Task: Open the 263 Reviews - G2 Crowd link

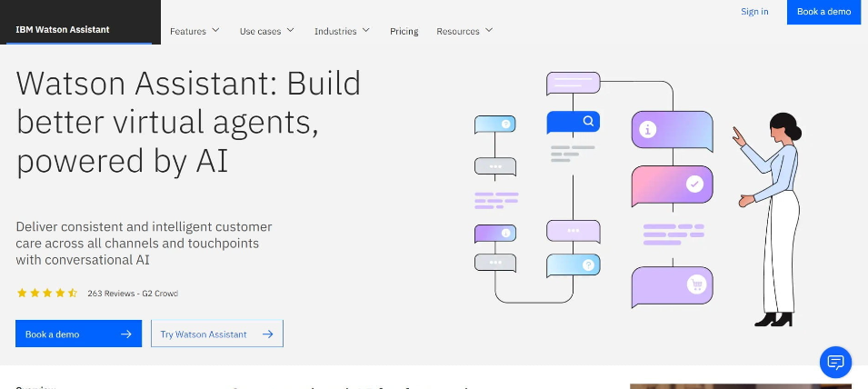Action: click(x=133, y=294)
